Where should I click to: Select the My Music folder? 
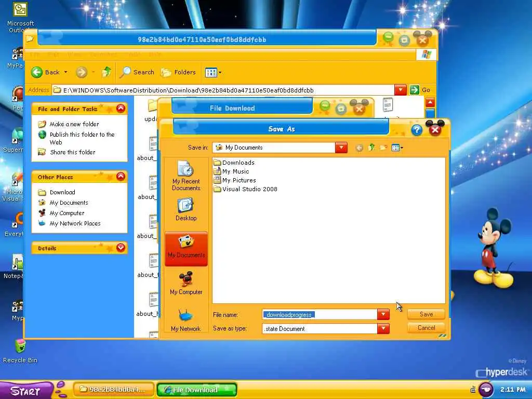[231, 171]
